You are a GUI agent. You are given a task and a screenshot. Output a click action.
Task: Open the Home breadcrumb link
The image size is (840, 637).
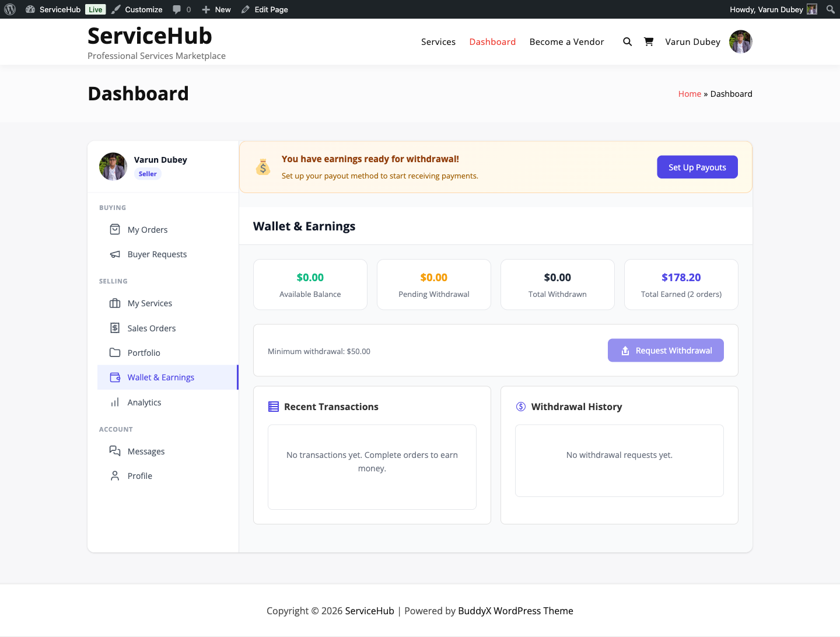(689, 93)
